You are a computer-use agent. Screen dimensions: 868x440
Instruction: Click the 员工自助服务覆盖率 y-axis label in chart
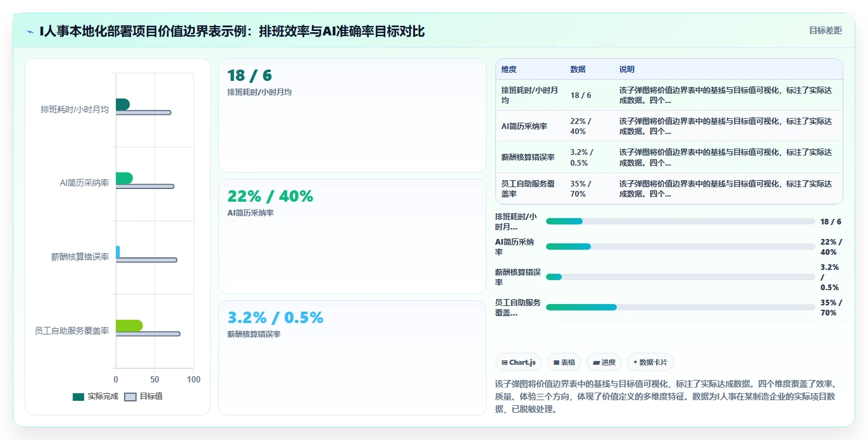(72, 331)
